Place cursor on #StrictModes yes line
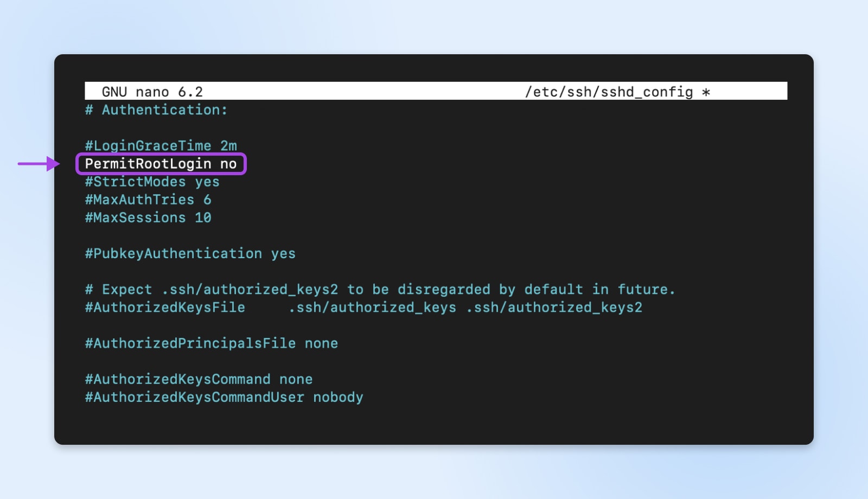The height and width of the screenshot is (499, 868). click(152, 182)
